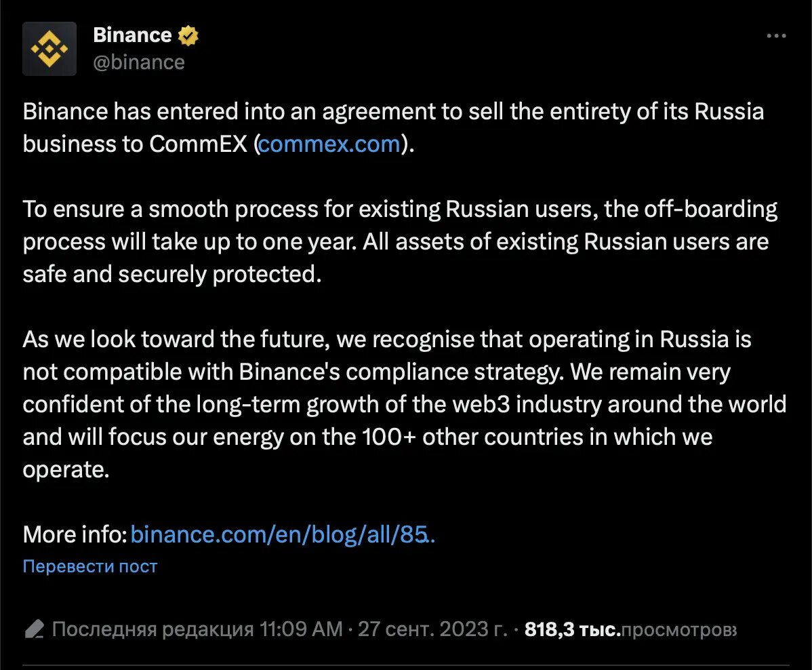Click the gold verified badge next to Binance
The image size is (812, 670).
click(188, 36)
